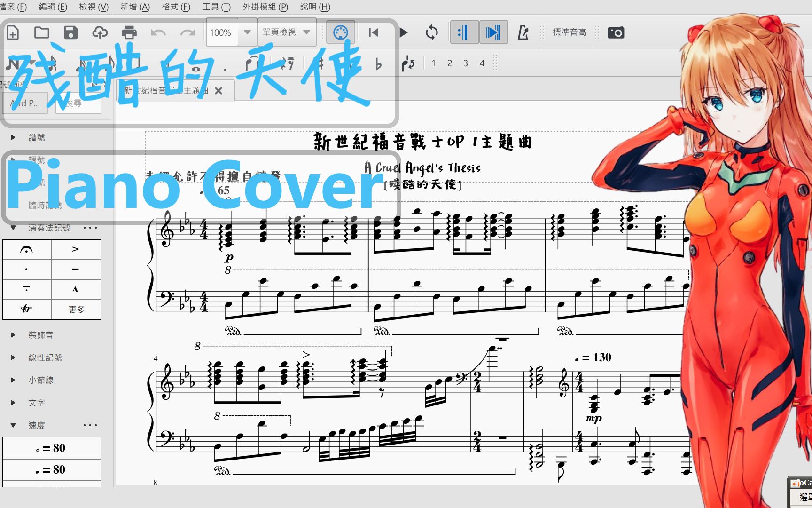This screenshot has width=812, height=508.
Task: Start playback with the play button
Action: click(403, 32)
